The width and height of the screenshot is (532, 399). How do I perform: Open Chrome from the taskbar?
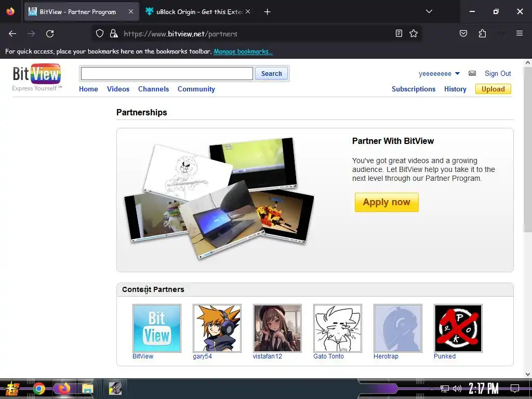point(39,389)
